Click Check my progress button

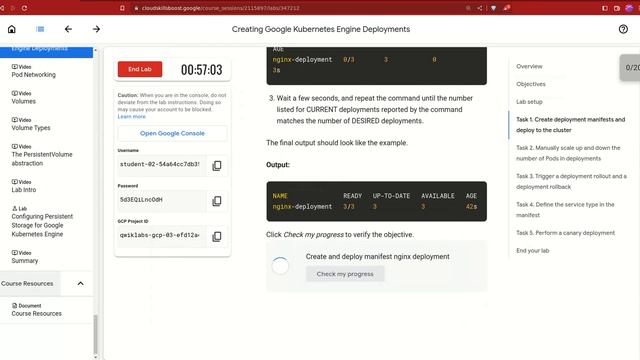coord(345,274)
